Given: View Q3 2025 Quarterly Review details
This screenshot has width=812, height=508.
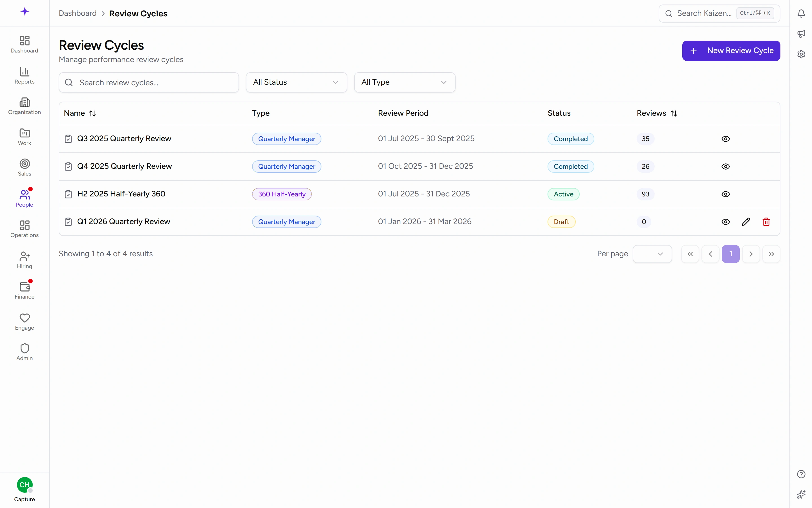Looking at the screenshot, I should 725,139.
